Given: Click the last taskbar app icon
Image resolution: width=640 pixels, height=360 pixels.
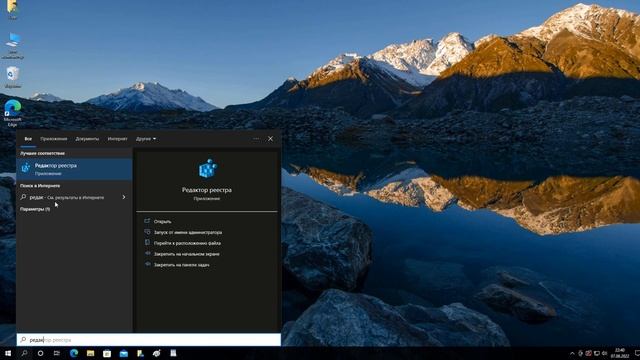Looking at the screenshot, I should [173, 353].
